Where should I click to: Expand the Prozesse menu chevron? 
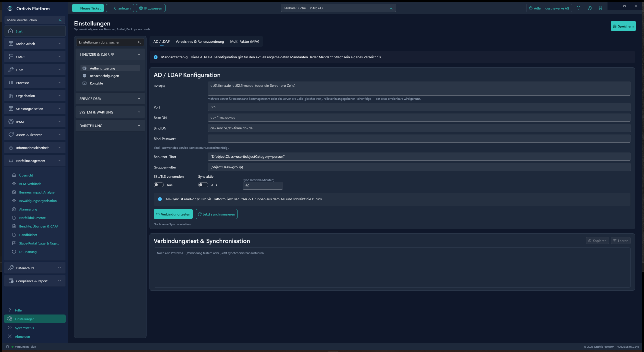pos(59,82)
